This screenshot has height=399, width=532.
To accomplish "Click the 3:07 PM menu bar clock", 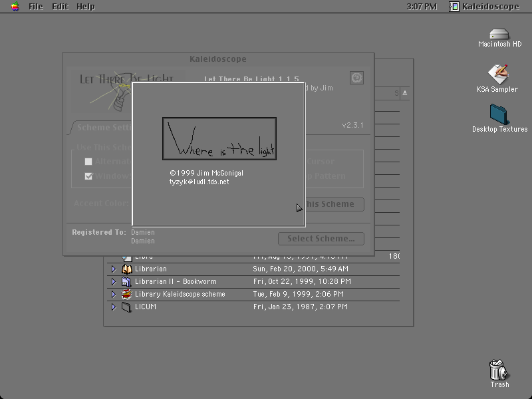I will pos(422,7).
